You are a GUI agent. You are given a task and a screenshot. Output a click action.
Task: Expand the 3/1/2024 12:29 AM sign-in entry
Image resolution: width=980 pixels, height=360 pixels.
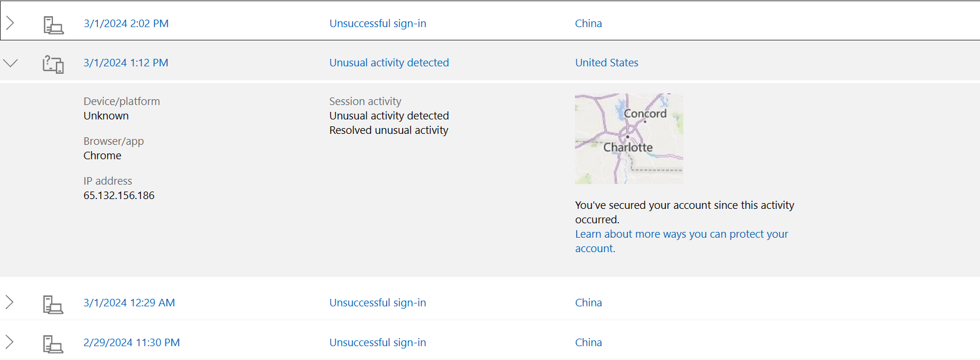[10, 302]
